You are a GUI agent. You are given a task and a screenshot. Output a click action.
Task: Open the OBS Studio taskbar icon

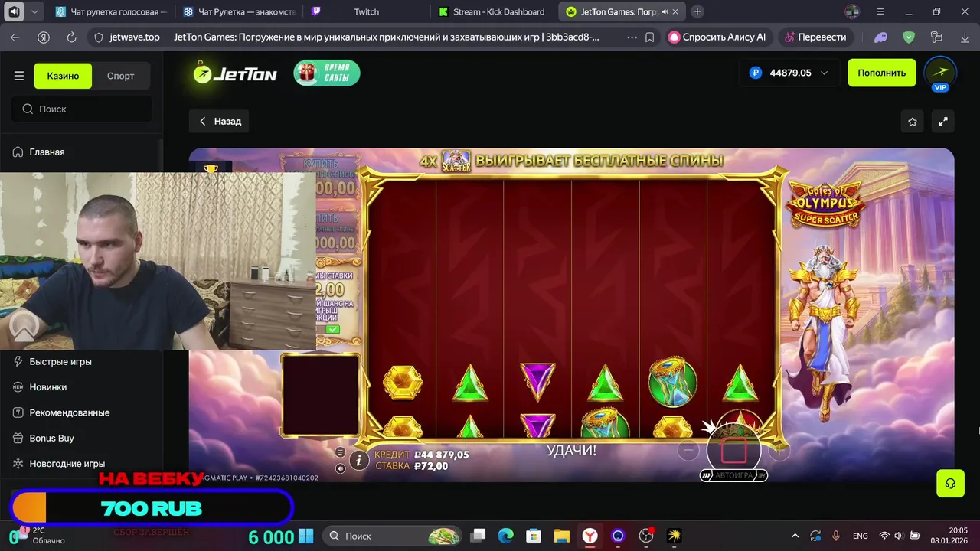click(646, 536)
